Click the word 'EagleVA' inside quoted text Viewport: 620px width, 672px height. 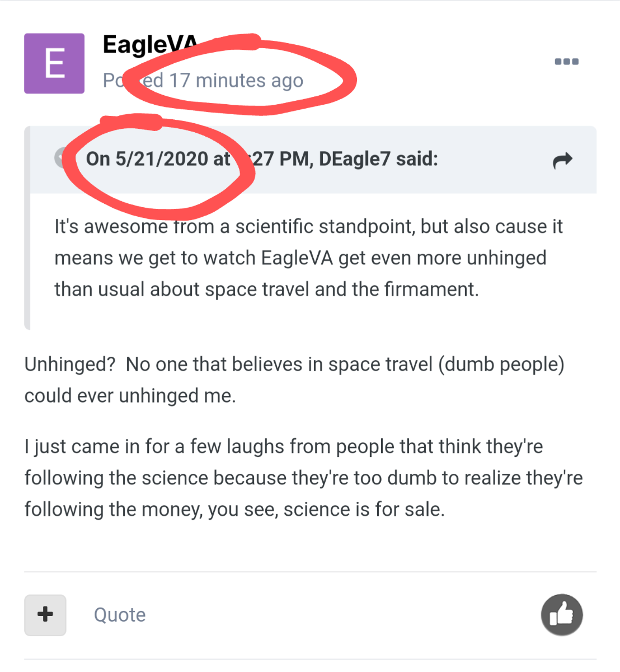297,258
